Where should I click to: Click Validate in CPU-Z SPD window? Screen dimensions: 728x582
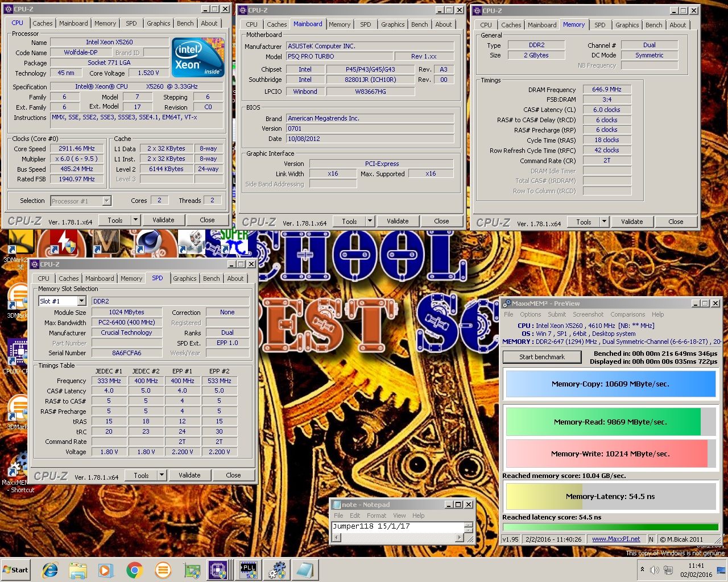(x=189, y=475)
